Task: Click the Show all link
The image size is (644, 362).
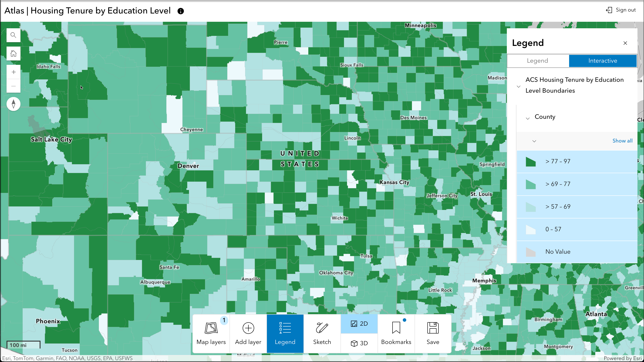Action: pyautogui.click(x=622, y=141)
